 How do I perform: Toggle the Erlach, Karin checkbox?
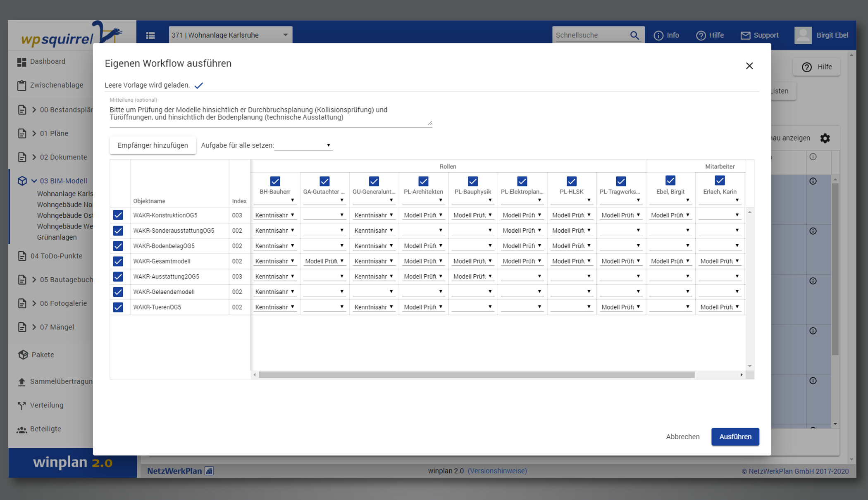click(x=720, y=181)
